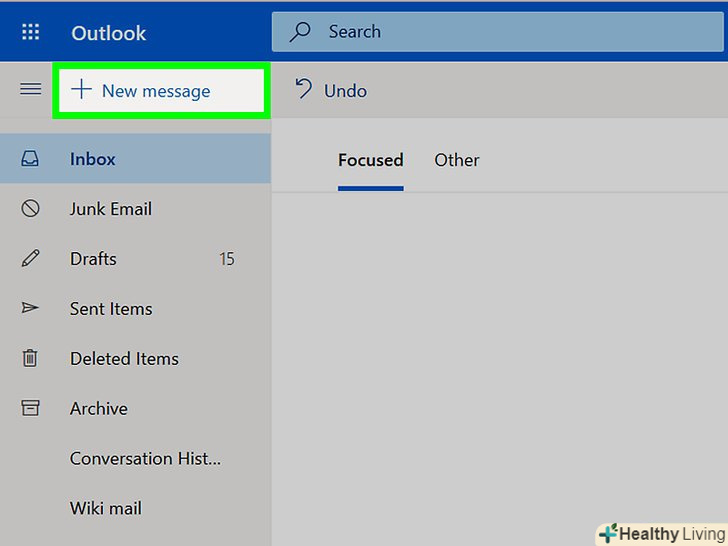This screenshot has width=728, height=546.
Task: Compose with the New message button
Action: pyautogui.click(x=161, y=91)
